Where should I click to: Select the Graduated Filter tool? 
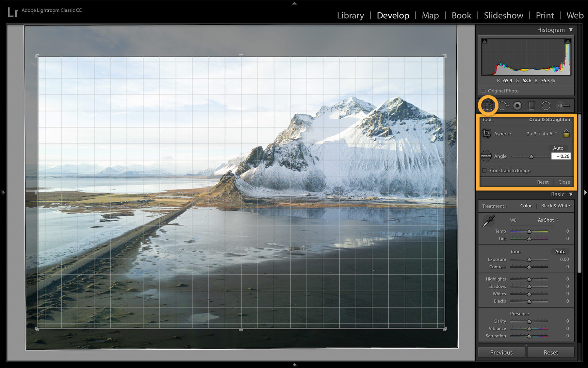(531, 106)
